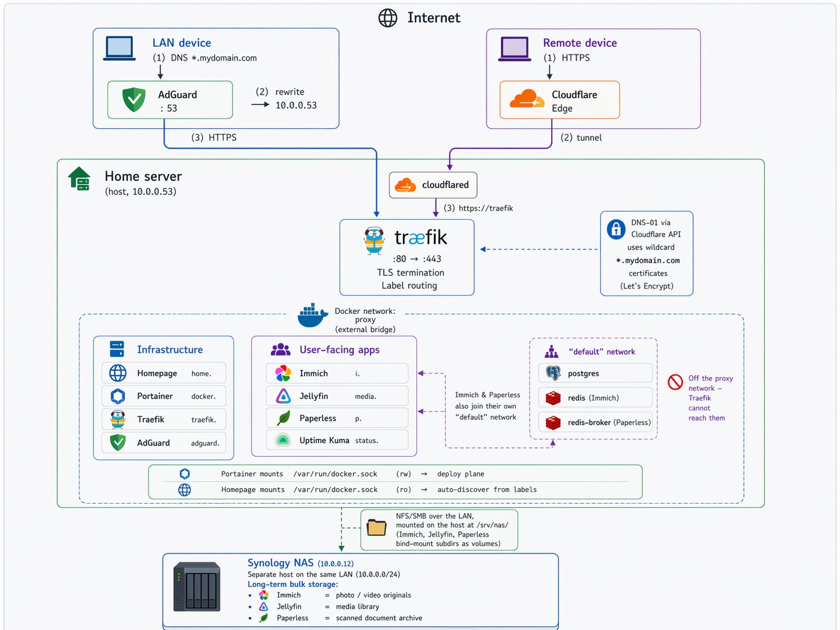
Task: Click the Portainer icon in the docker.sock mounts row
Action: 184,474
